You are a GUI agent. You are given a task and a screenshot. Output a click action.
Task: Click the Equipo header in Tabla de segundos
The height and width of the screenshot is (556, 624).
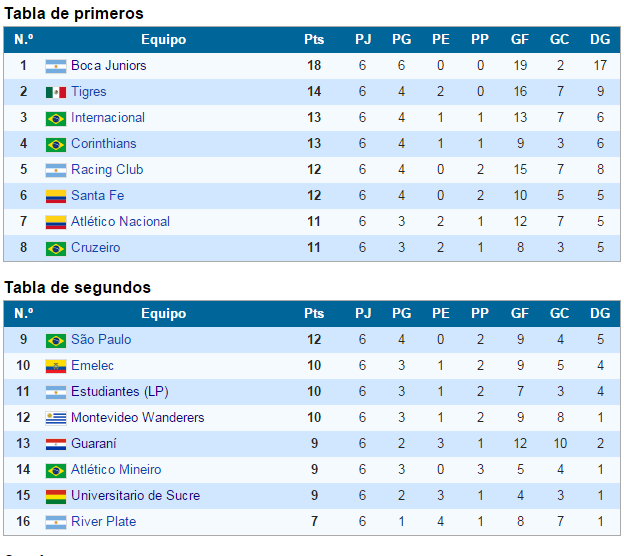(x=163, y=314)
